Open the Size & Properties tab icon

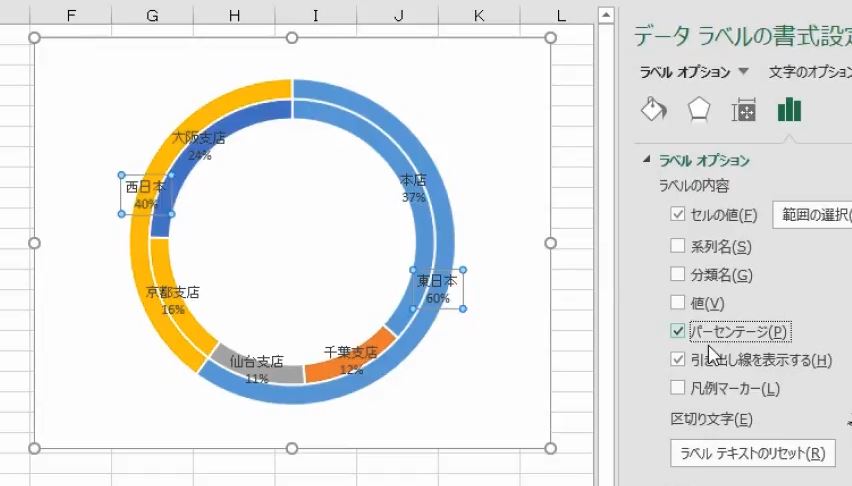[743, 110]
